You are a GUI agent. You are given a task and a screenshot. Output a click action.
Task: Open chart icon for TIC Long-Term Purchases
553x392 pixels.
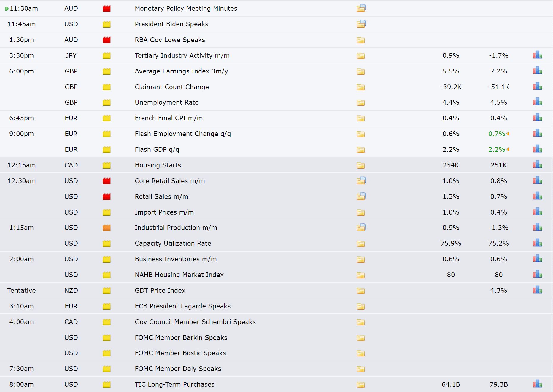537,384
